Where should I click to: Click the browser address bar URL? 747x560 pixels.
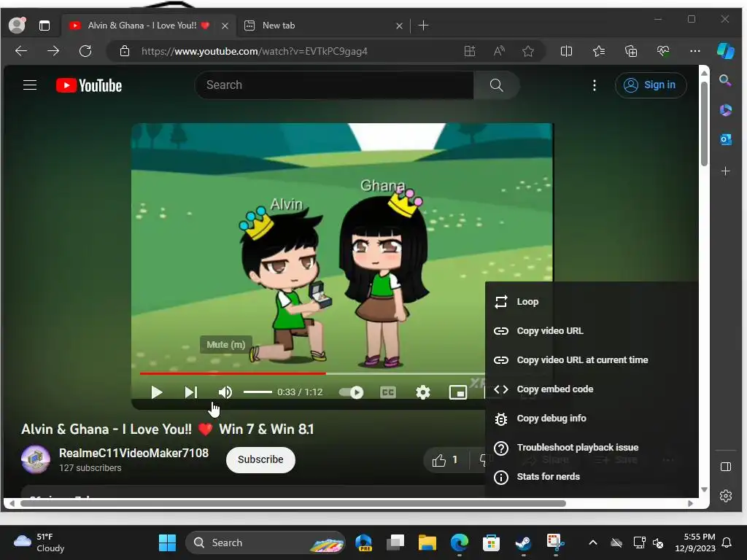pos(255,52)
